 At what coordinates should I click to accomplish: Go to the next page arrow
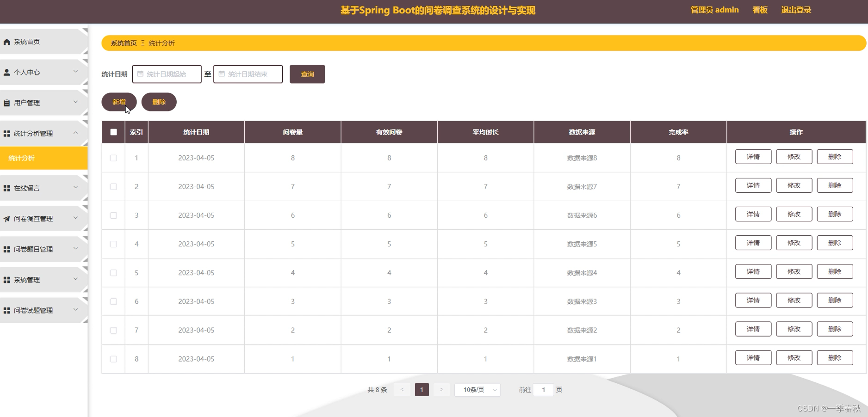click(x=441, y=390)
